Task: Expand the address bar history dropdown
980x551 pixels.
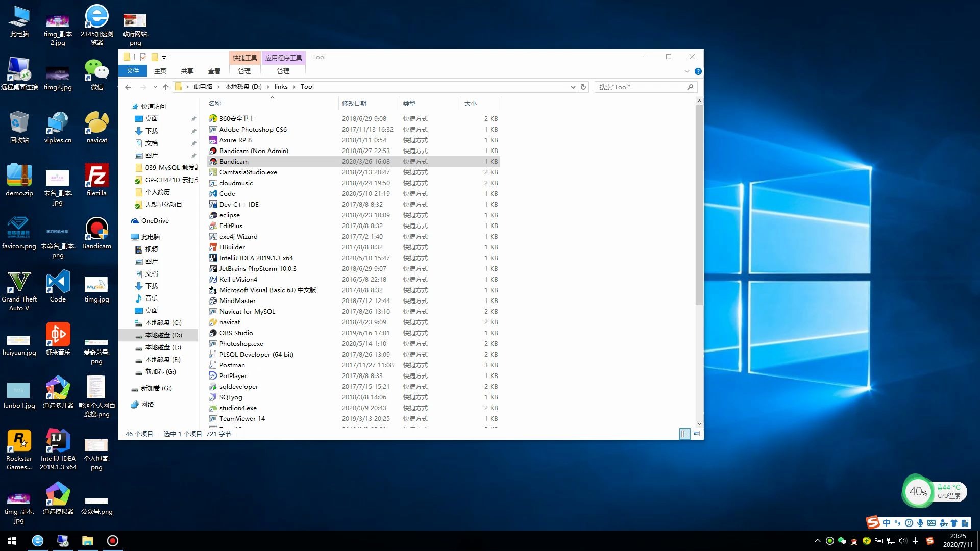Action: (573, 87)
